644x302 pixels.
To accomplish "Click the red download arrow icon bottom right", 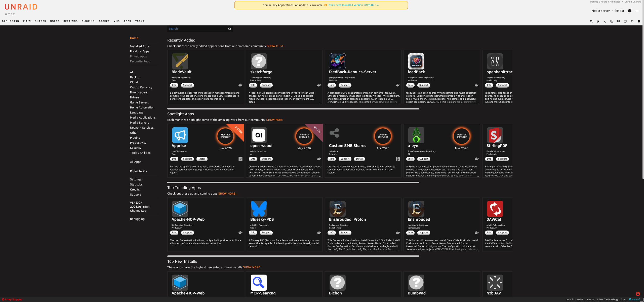I will tap(638, 294).
